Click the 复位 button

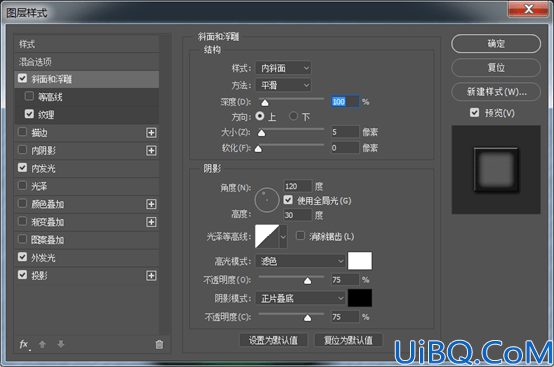point(496,67)
